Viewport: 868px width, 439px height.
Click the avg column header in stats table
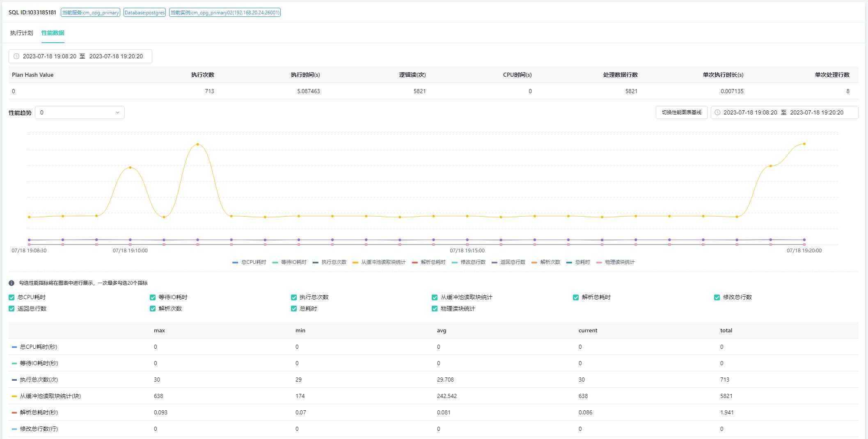click(442, 330)
